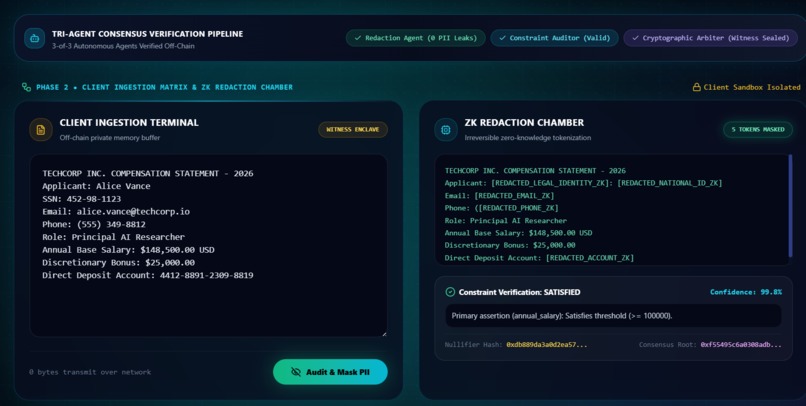
Task: Click the Consensus Root value 0xf55495c6a0308adb...
Action: (741, 345)
